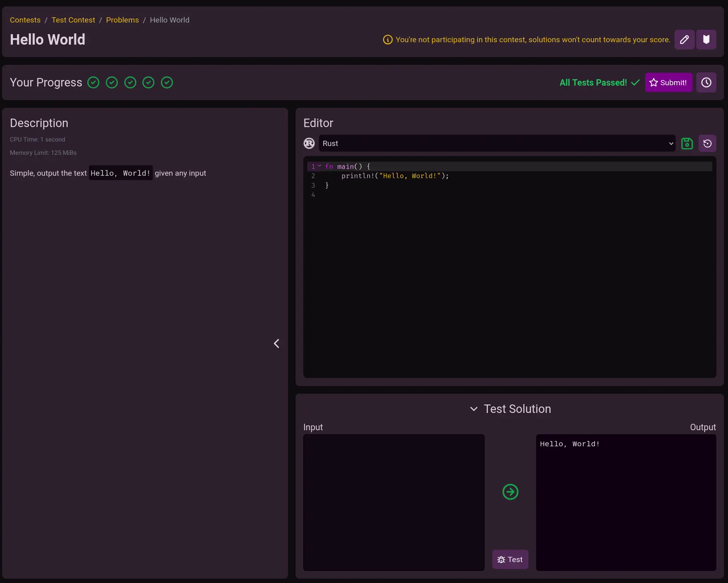
Task: Open submission history with the clock icon
Action: (706, 82)
